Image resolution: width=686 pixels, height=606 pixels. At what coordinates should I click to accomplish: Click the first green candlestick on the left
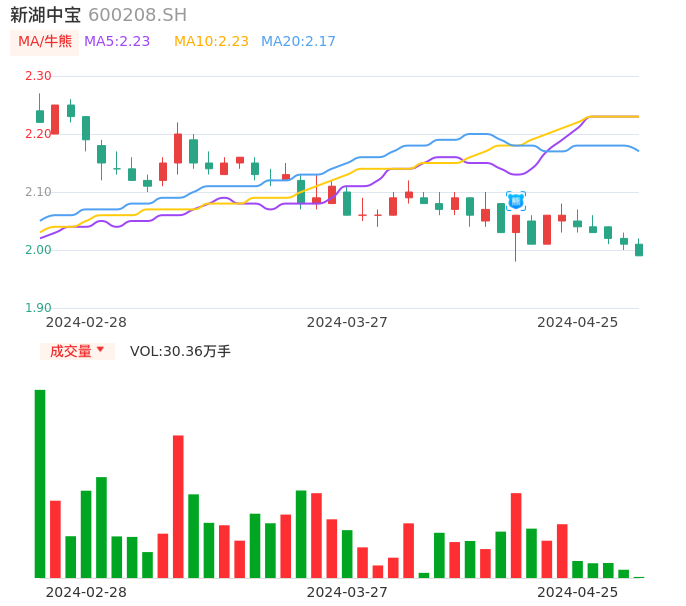pos(40,116)
